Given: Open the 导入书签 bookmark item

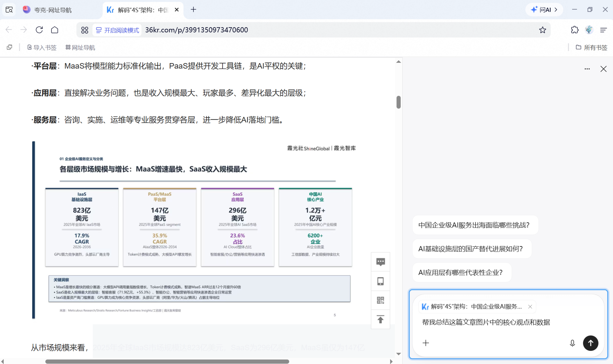Looking at the screenshot, I should point(42,48).
